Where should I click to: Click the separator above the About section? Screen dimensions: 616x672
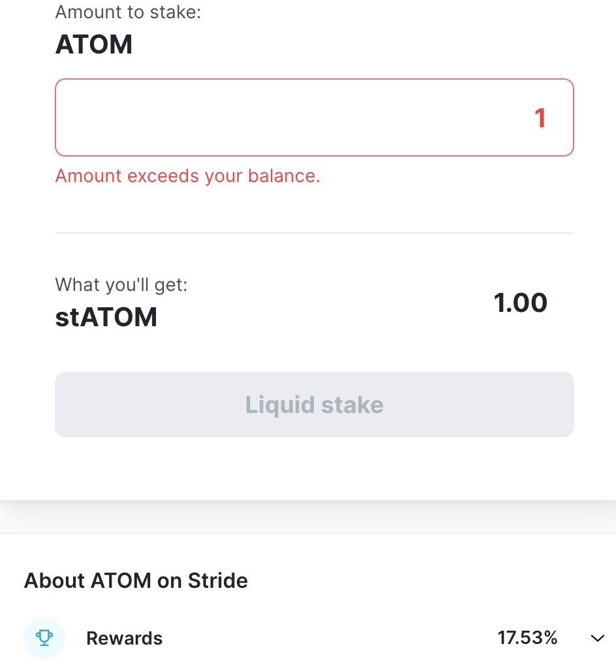click(x=308, y=533)
